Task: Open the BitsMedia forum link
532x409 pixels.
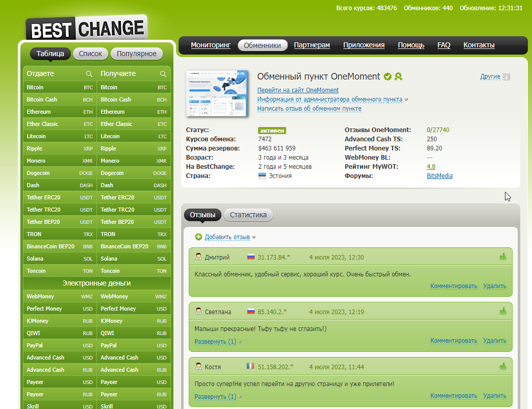Action: (x=439, y=175)
